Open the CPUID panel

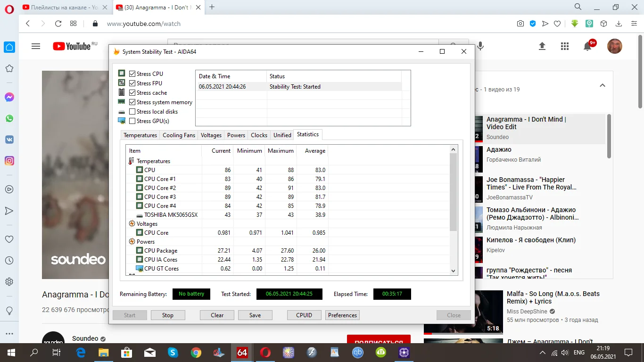(x=304, y=315)
